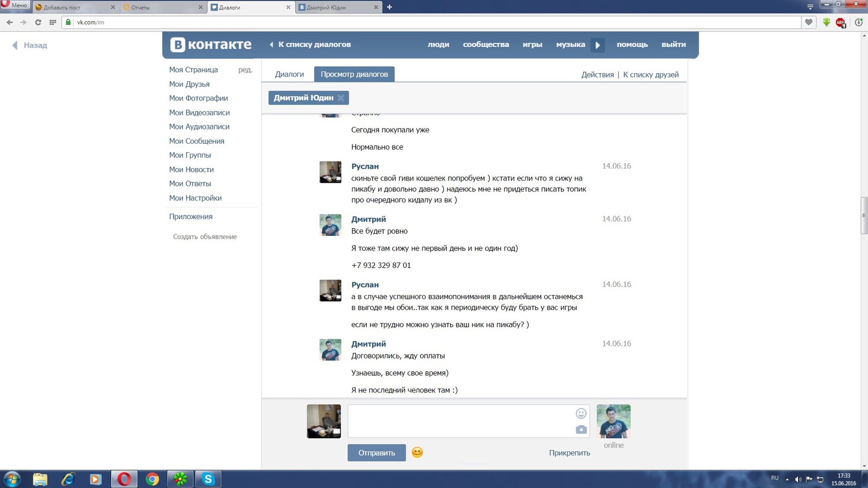Click the emoji smiley icon in message box

[581, 414]
